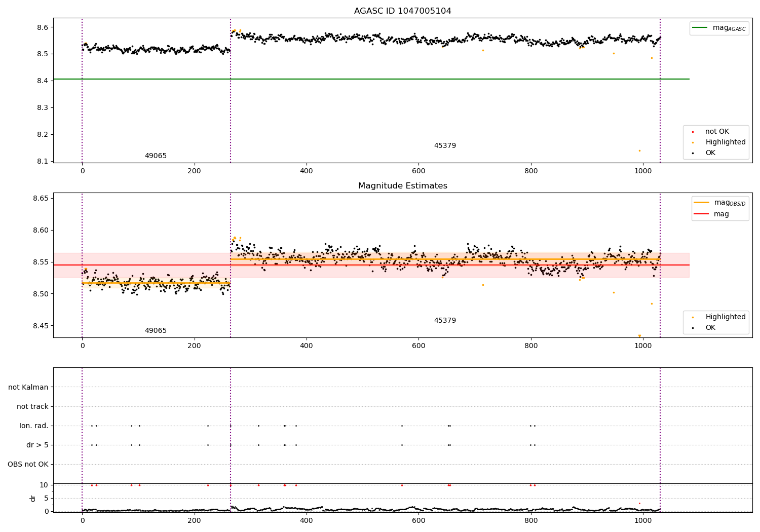Click obsid label "45379" in Magnitude Estimates plot
Image resolution: width=760 pixels, height=532 pixels.
(445, 321)
